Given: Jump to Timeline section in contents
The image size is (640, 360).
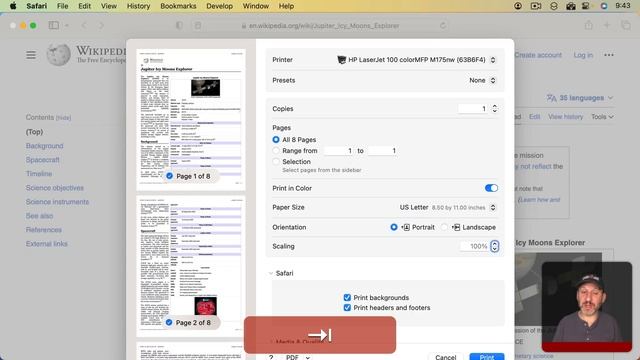Looking at the screenshot, I should (39, 173).
